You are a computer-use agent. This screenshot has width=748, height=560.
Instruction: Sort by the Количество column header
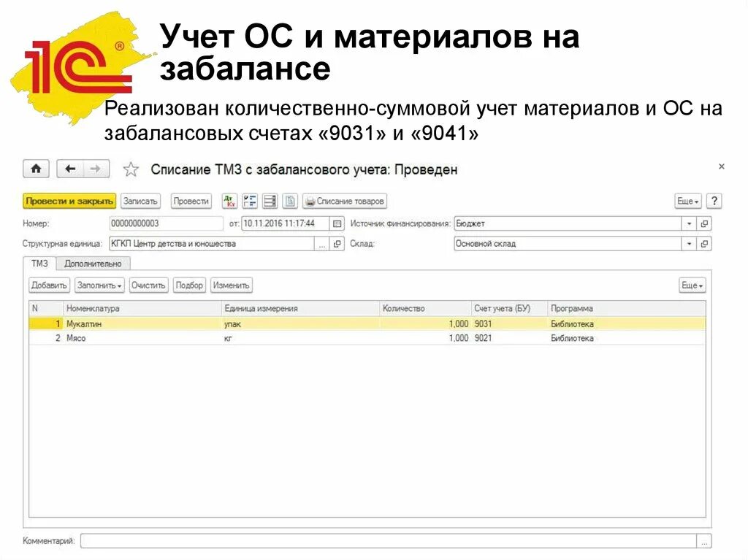point(426,309)
